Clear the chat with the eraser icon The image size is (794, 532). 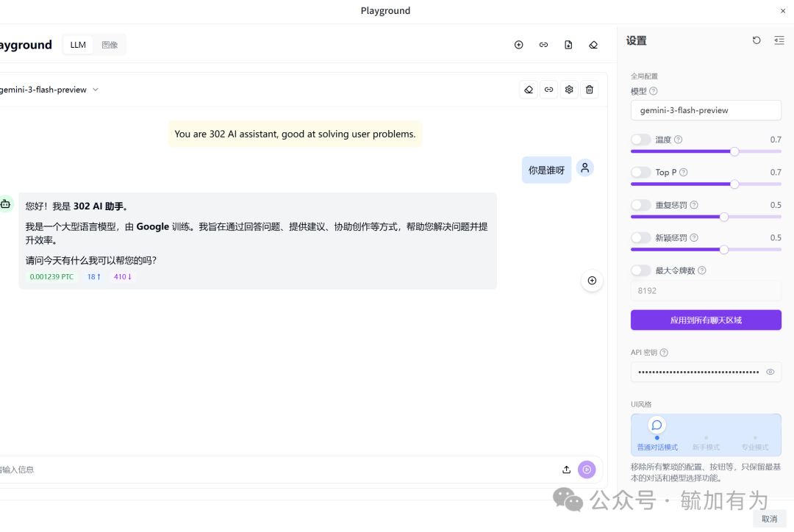point(593,45)
